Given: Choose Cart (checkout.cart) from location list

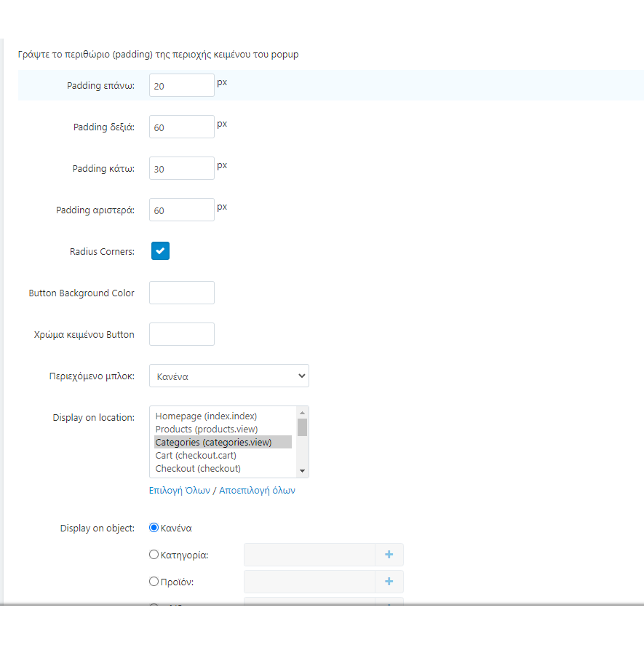Looking at the screenshot, I should click(196, 455).
